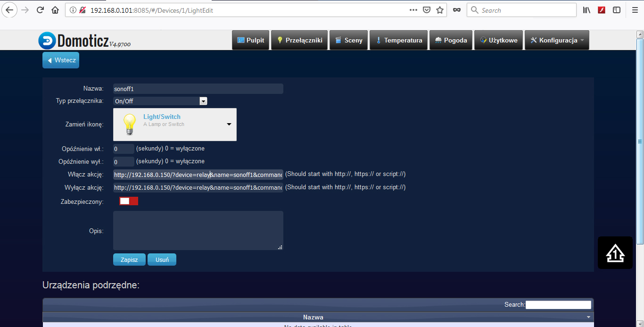
Task: Go to the browser home page
Action: tap(55, 10)
